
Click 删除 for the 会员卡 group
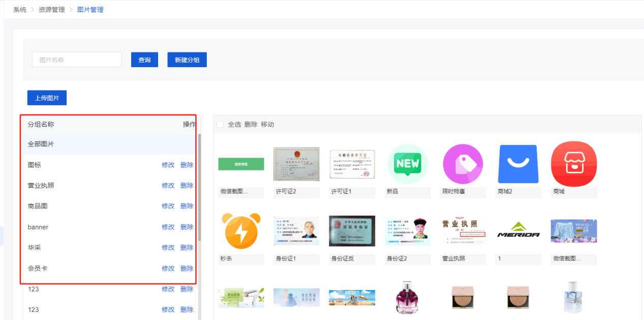(x=187, y=268)
